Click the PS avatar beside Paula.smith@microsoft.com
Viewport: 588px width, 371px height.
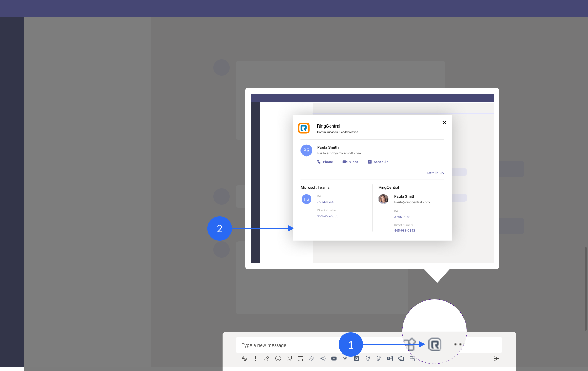[x=306, y=151]
